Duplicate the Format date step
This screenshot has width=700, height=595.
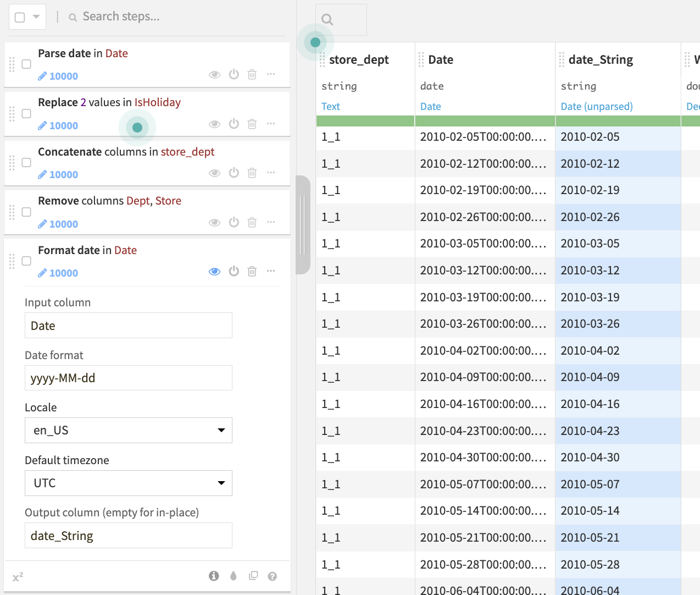pos(253,576)
